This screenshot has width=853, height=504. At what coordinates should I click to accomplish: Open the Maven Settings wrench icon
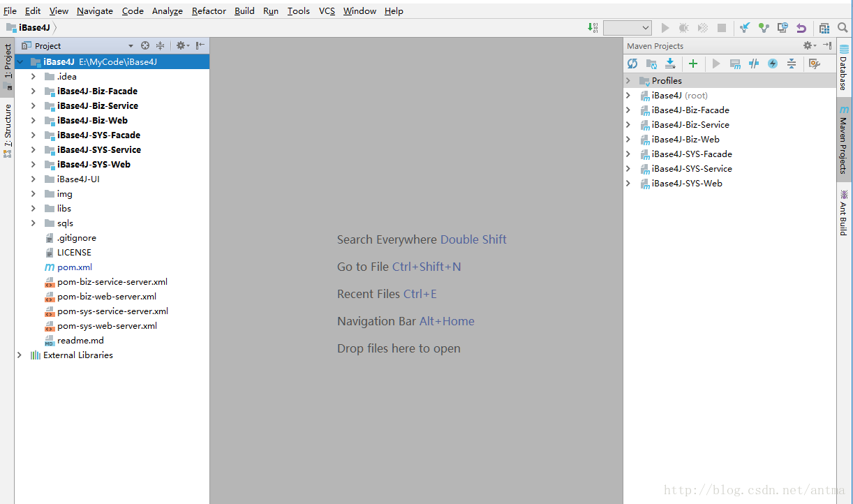(814, 64)
